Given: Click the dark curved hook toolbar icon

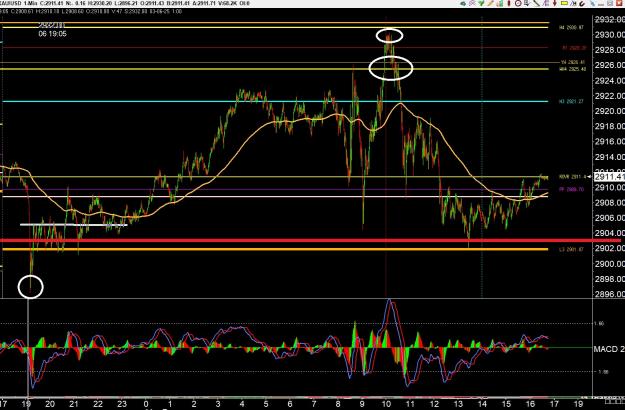Looking at the screenshot, I should pyautogui.click(x=582, y=4).
